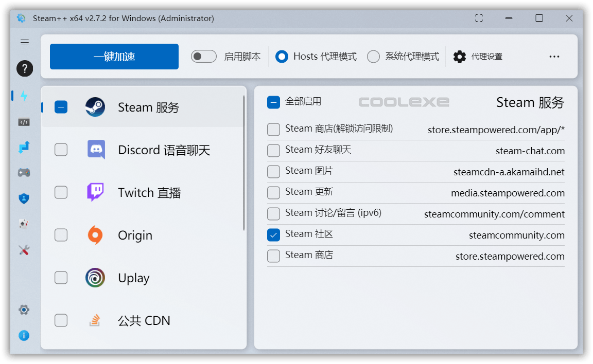Uncheck the Steam 社区 checkbox
This screenshot has height=364, width=593.
[273, 235]
